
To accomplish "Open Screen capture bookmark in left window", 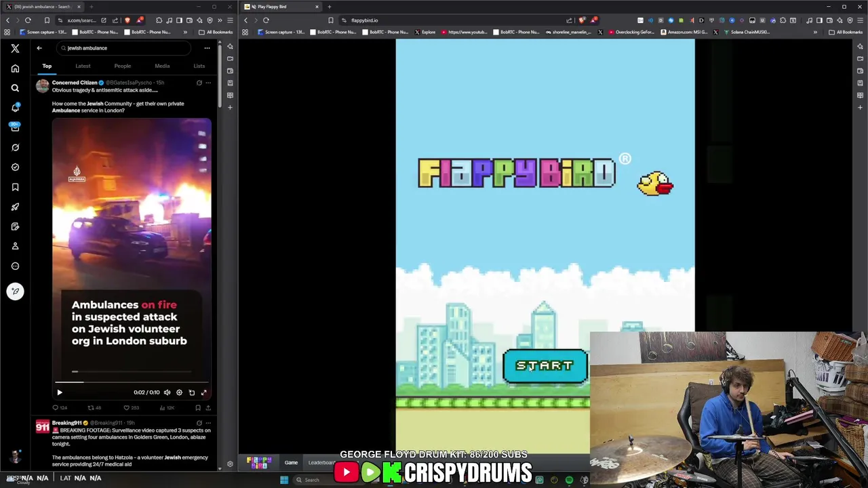I will coord(43,32).
